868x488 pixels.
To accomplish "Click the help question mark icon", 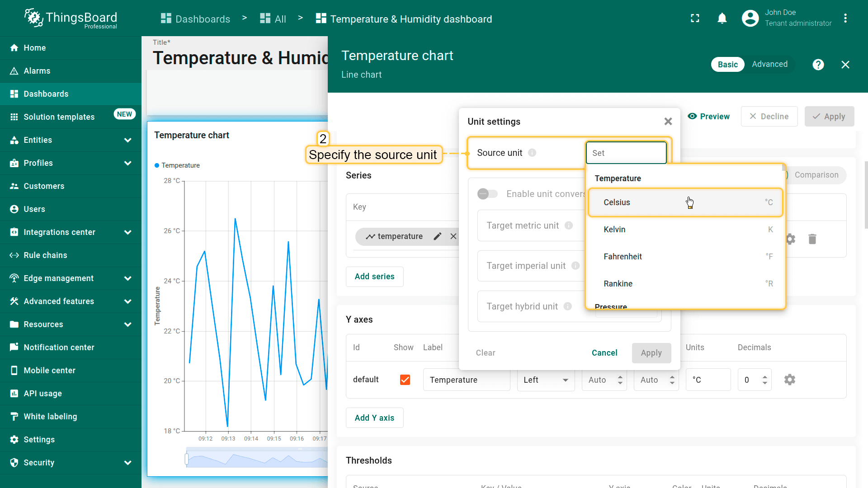I will 818,65.
